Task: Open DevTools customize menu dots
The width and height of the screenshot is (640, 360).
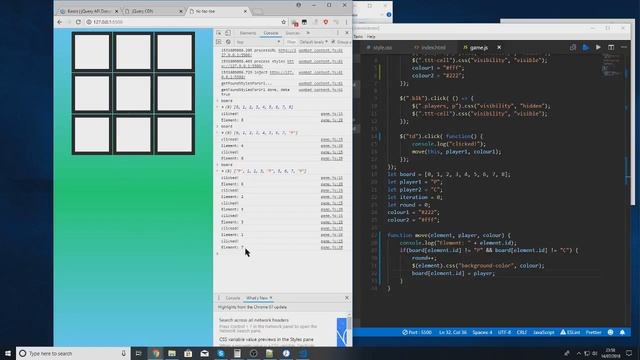Action: [338, 33]
